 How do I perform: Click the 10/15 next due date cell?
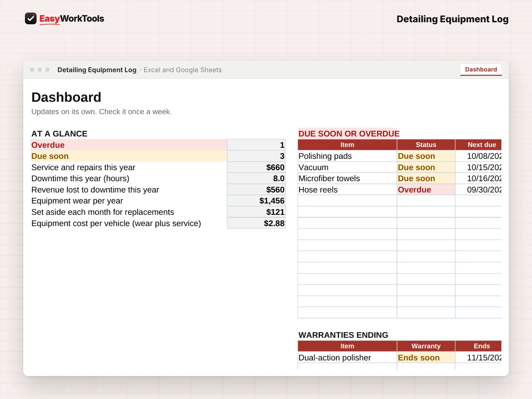pyautogui.click(x=478, y=167)
